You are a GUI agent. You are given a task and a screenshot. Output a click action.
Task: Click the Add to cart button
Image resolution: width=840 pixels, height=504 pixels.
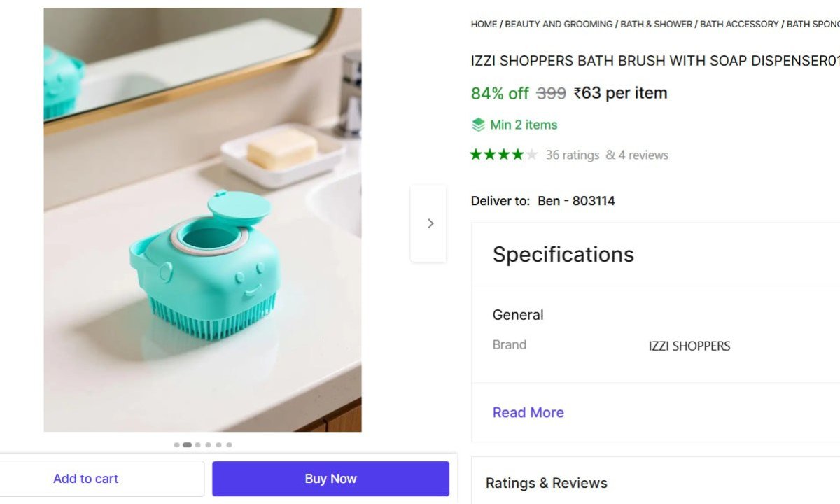click(x=86, y=478)
